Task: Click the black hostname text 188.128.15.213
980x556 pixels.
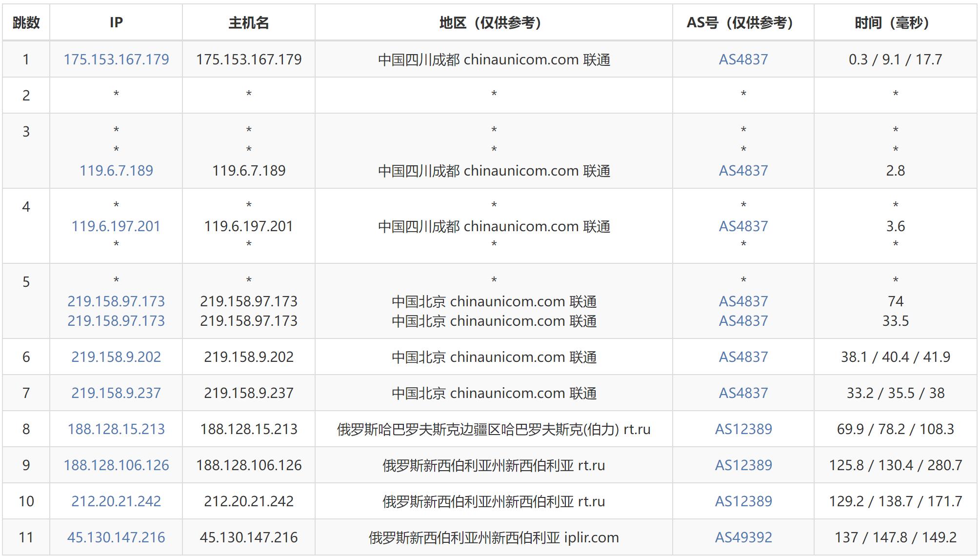Action: pyautogui.click(x=249, y=429)
